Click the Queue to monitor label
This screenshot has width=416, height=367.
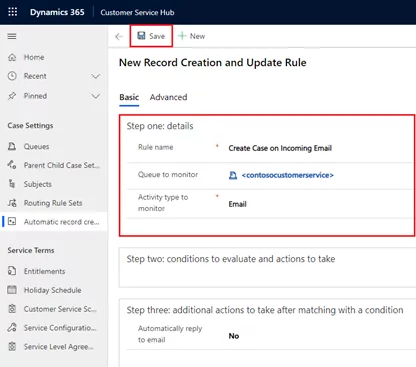click(x=168, y=174)
